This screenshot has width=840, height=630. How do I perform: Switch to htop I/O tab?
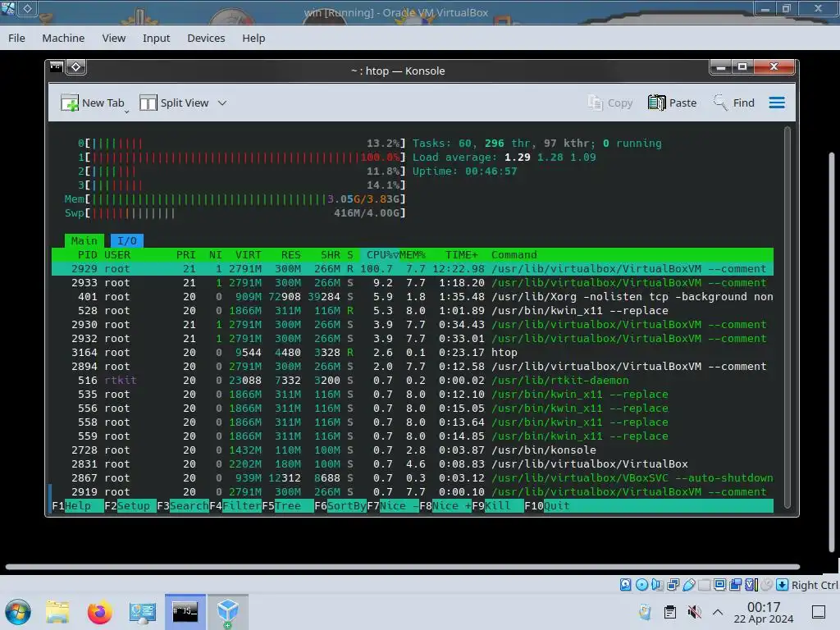[x=127, y=241]
